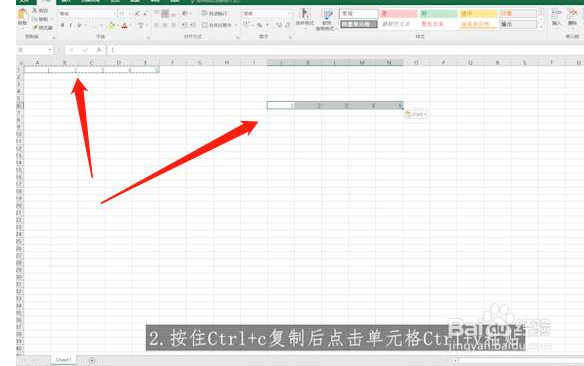
Task: Click increase decimal icon
Action: [279, 25]
